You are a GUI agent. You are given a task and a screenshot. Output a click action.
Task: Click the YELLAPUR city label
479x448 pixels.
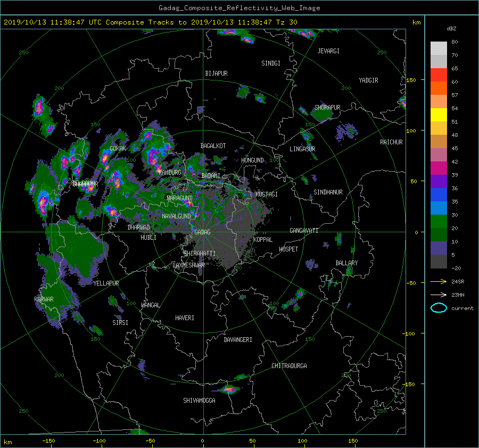[x=106, y=283]
